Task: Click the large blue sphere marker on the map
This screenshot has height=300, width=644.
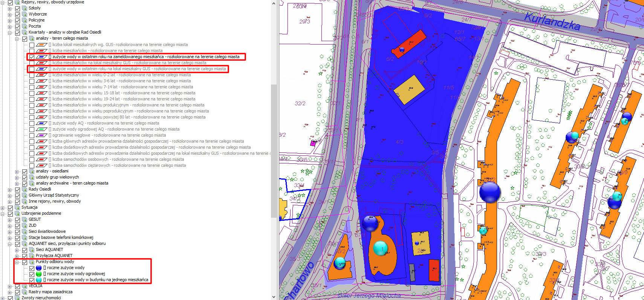Action: point(490,192)
